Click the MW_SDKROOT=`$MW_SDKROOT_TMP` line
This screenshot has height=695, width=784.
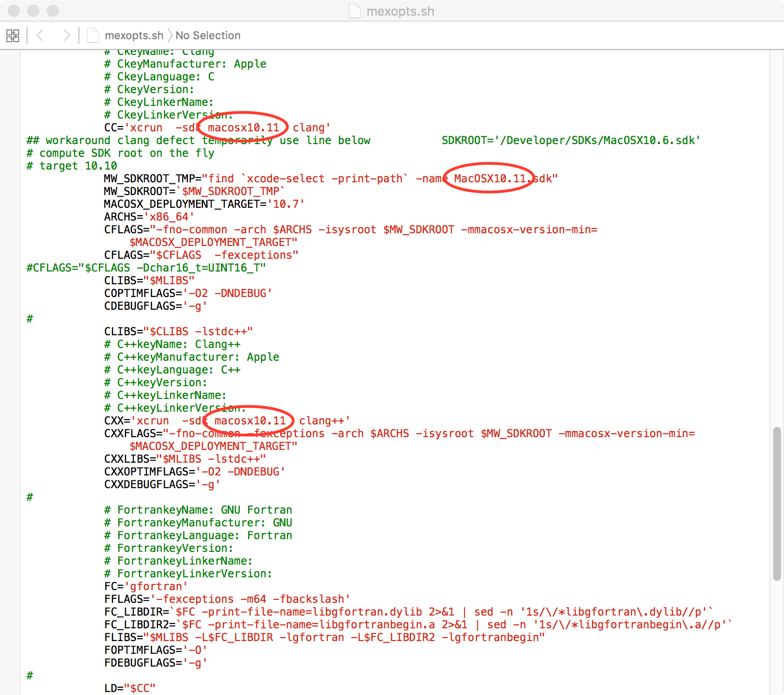(x=195, y=191)
